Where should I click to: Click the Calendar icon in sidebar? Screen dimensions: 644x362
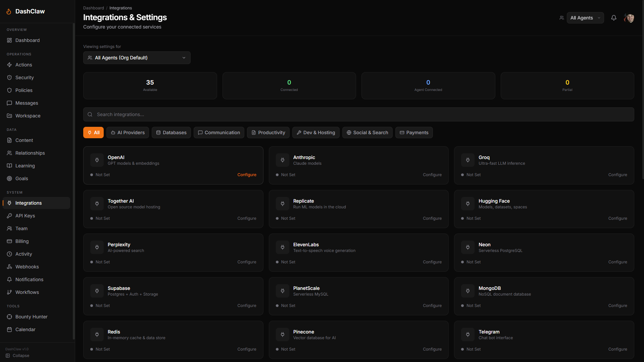click(x=9, y=329)
